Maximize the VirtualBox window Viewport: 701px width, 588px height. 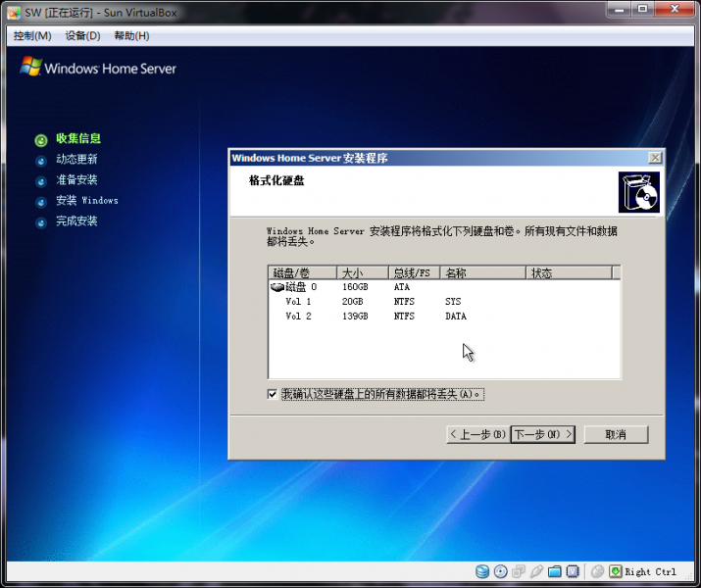tap(642, 9)
